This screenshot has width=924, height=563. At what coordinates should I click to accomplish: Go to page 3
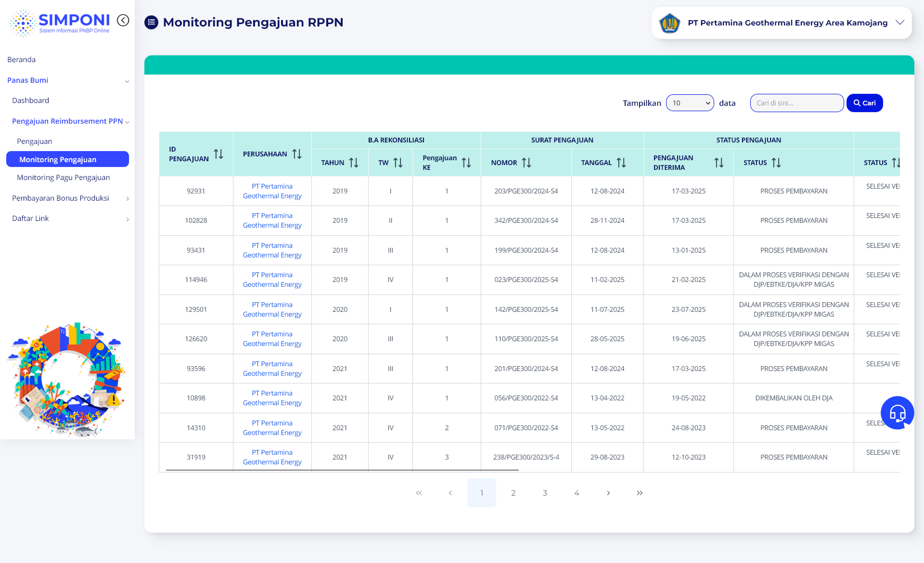click(x=545, y=493)
